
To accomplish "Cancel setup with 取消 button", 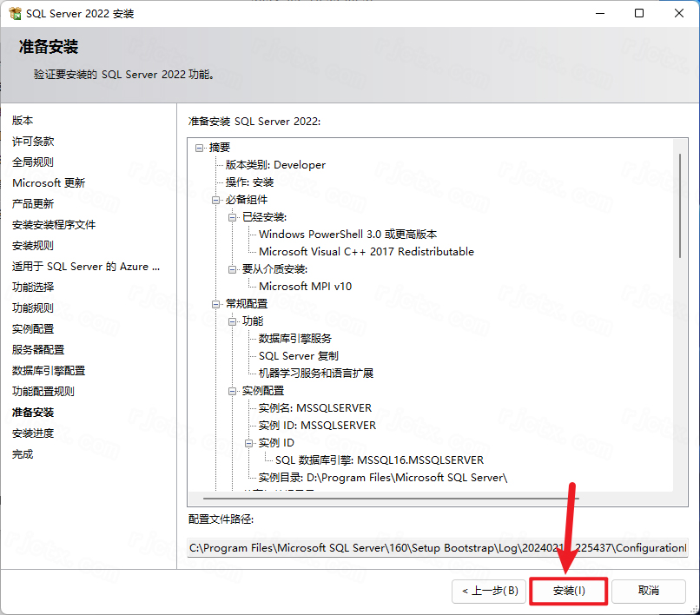I will click(648, 591).
